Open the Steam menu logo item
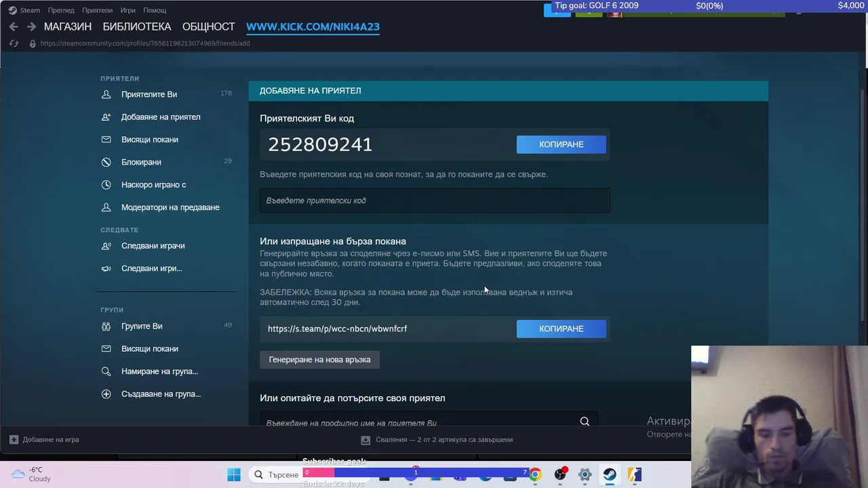 point(24,10)
